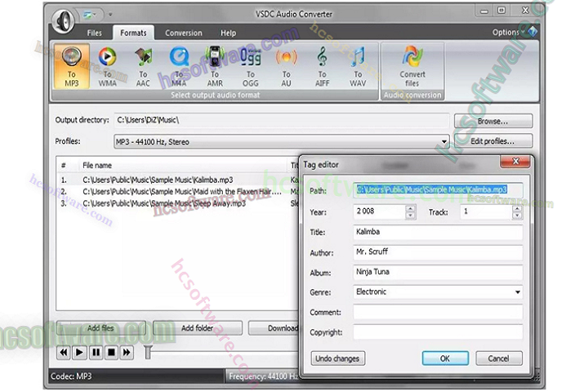Image resolution: width=588 pixels, height=392 pixels.
Task: Click the Edit profiles... button
Action: (493, 141)
